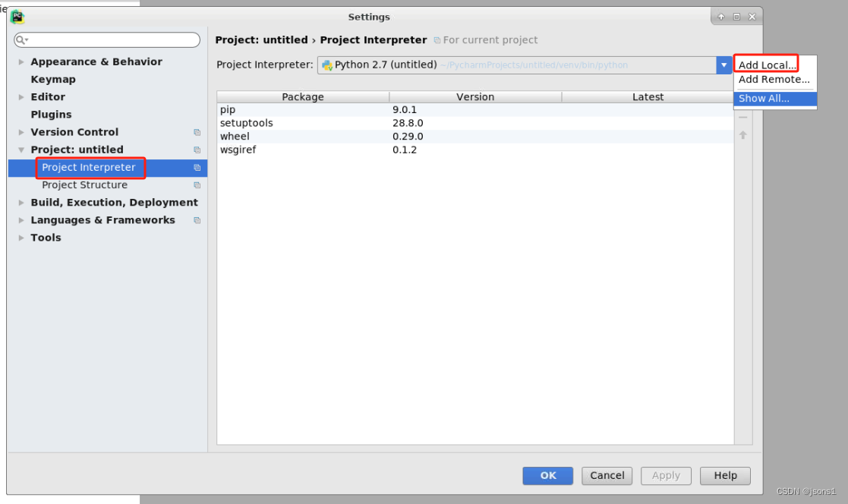Click the PyCharm logo in the title bar
The image size is (848, 504).
17,16
